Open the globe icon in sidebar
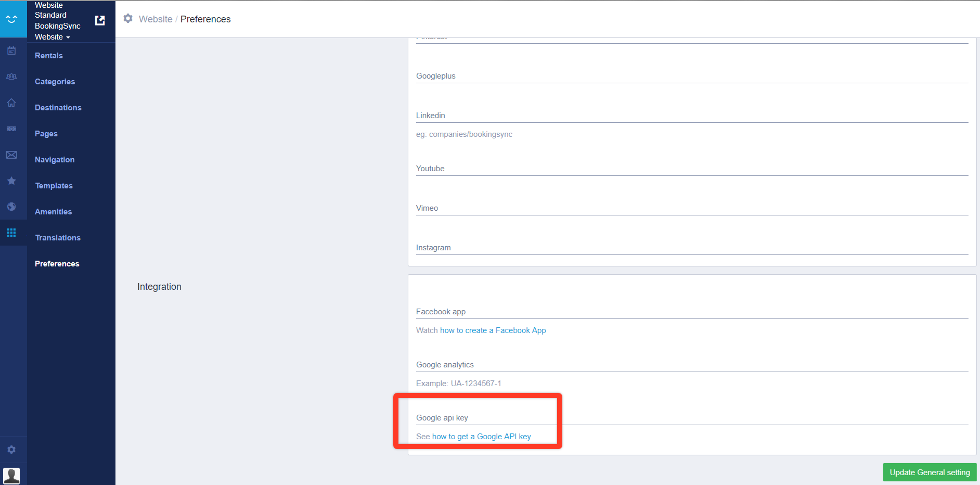This screenshot has width=980, height=485. point(11,207)
